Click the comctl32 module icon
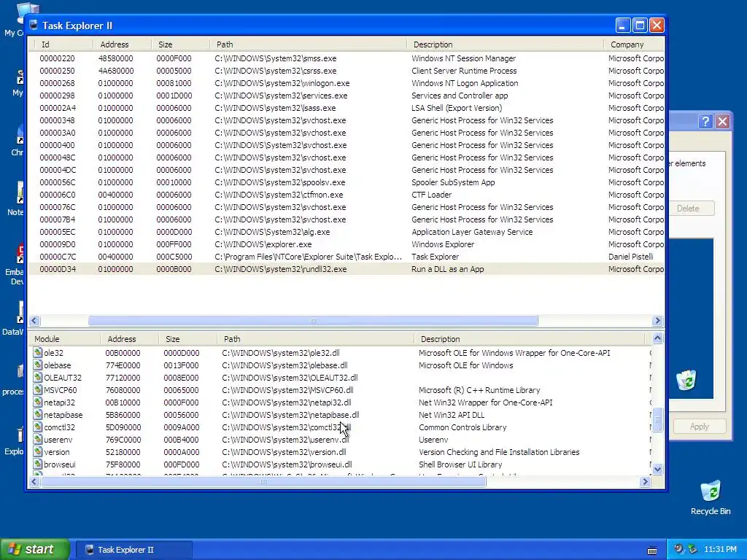Screen dimensions: 747x560 (x=38, y=427)
